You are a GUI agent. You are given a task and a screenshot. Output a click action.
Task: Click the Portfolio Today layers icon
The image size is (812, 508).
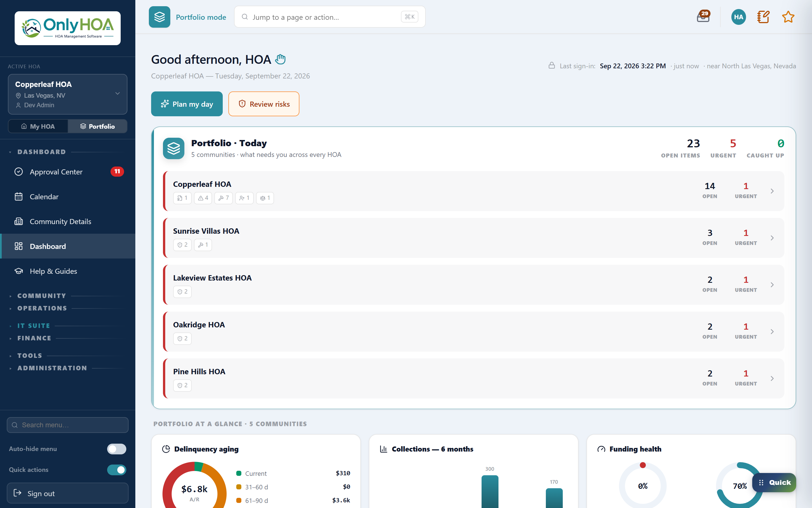[173, 148]
